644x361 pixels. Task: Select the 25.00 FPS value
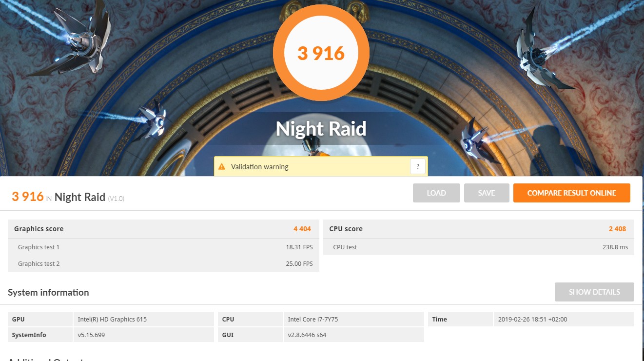tap(299, 263)
